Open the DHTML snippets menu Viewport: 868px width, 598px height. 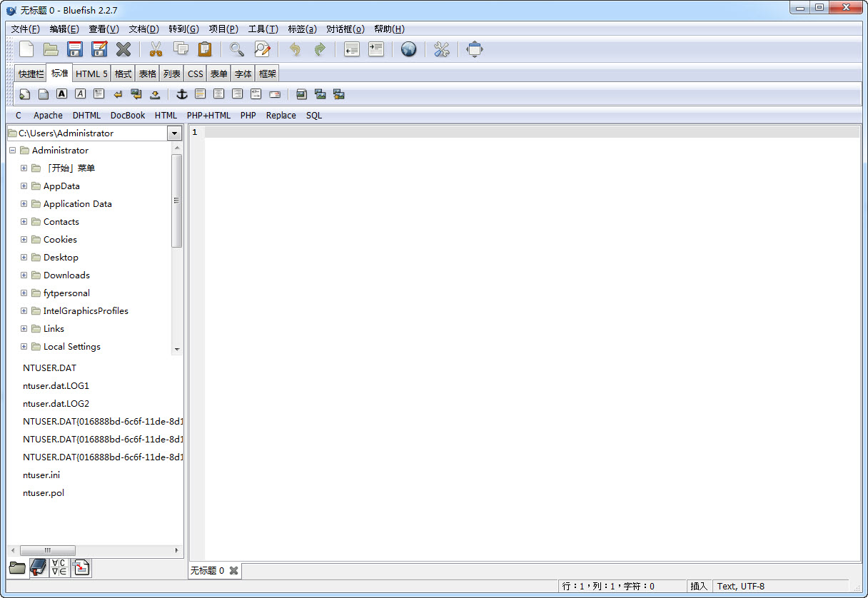click(86, 116)
